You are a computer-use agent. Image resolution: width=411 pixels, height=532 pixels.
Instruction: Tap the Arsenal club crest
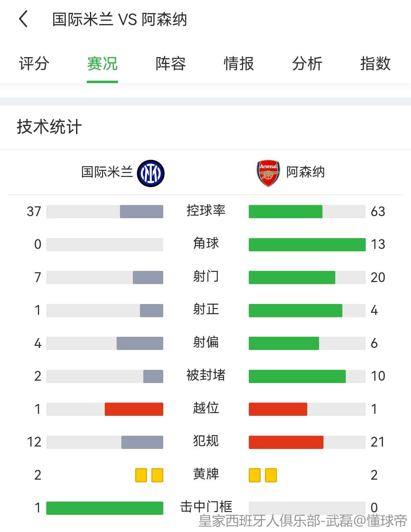coord(268,173)
